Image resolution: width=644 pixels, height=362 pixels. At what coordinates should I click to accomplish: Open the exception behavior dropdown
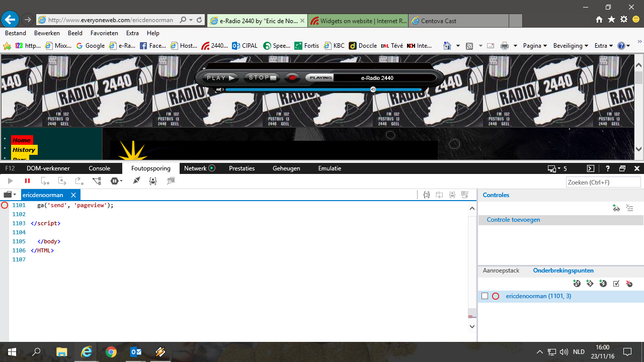(x=117, y=181)
